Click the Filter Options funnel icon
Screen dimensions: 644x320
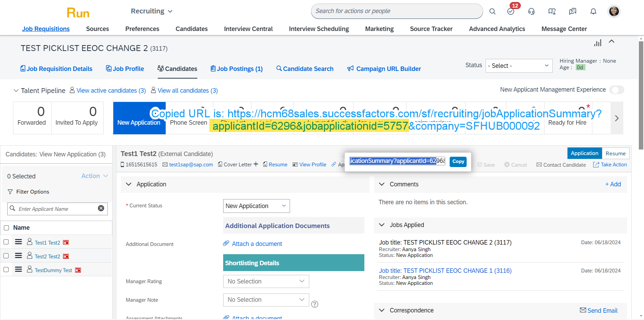click(x=10, y=192)
